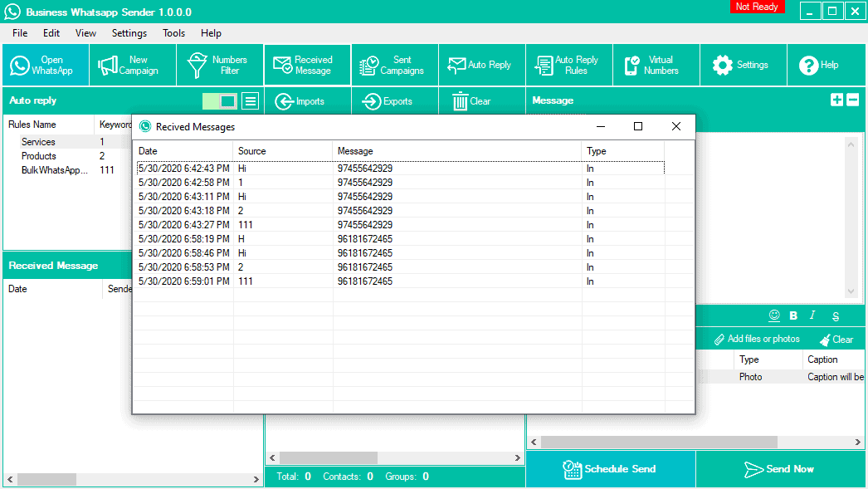Click the Caption column header
Image resolution: width=868 pixels, height=489 pixels.
click(x=834, y=359)
